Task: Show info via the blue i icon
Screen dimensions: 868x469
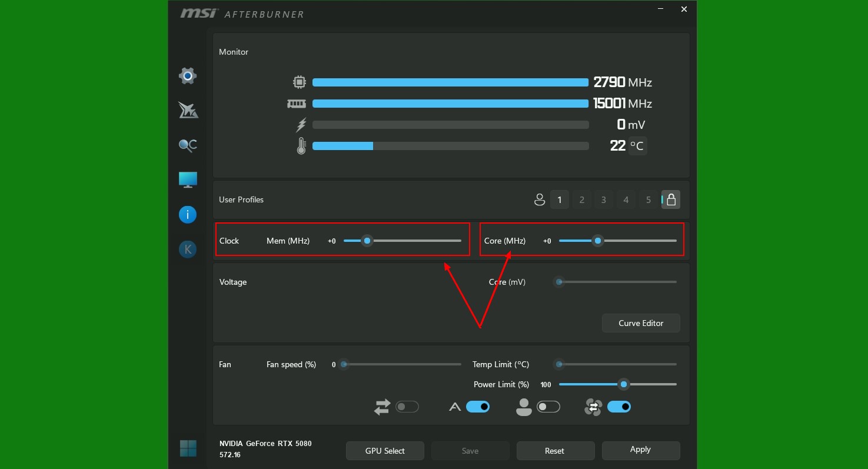Action: [x=188, y=215]
